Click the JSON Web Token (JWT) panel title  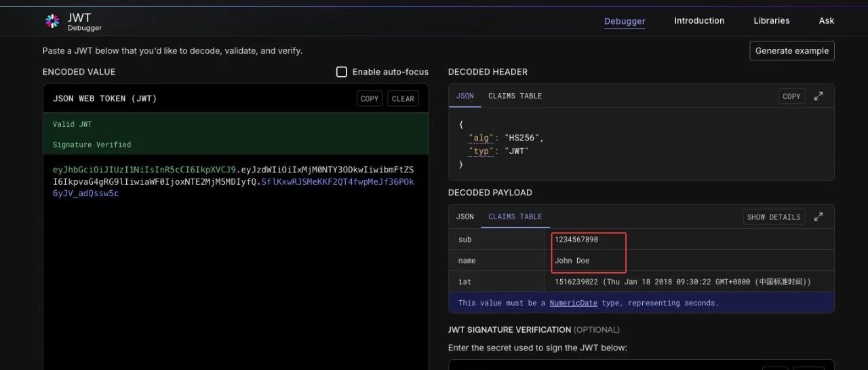point(104,99)
